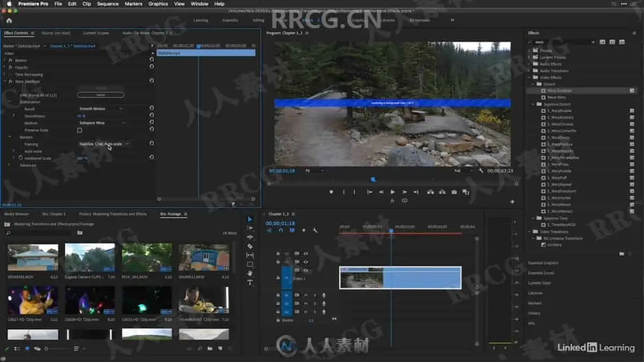The image size is (644, 362).
Task: Go to Out point in Program monitor
Action: [416, 191]
